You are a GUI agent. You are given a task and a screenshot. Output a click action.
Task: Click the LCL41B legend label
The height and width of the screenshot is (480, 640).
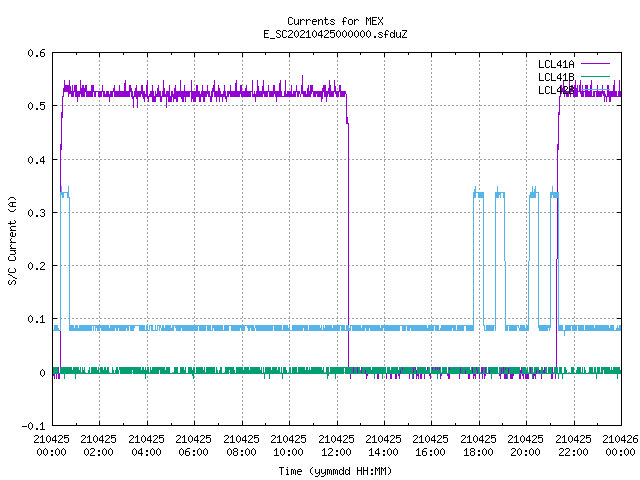point(556,77)
